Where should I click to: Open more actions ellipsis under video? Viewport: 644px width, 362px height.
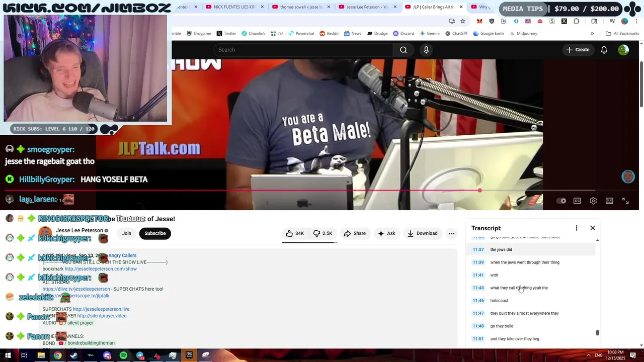451,233
